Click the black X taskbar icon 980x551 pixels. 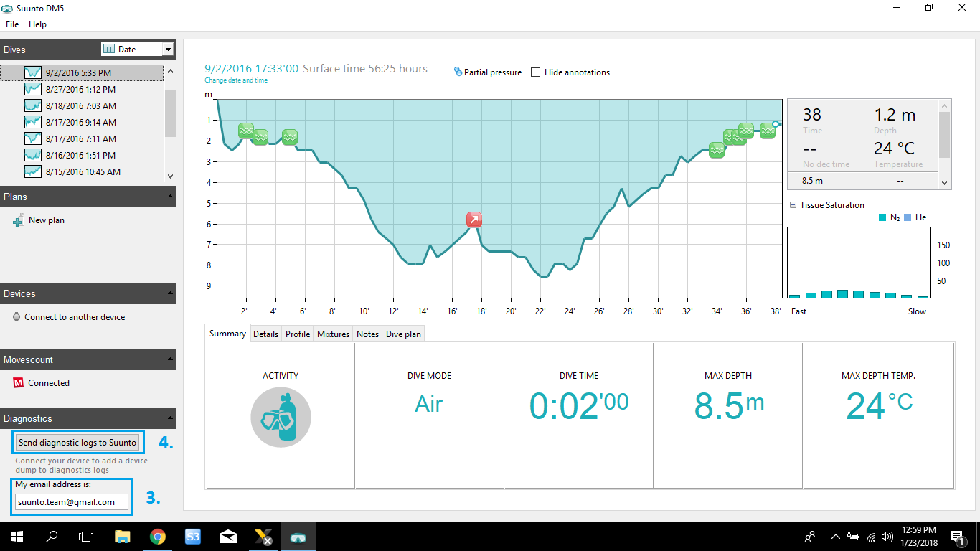pos(263,537)
